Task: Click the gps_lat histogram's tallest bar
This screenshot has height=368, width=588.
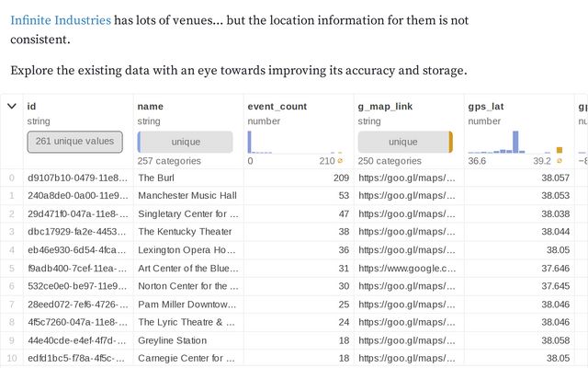Action: pos(515,142)
